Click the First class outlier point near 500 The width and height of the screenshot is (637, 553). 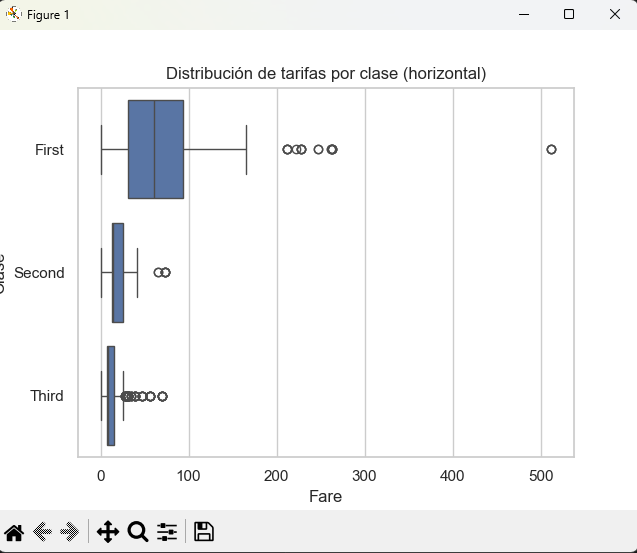pyautogui.click(x=551, y=149)
